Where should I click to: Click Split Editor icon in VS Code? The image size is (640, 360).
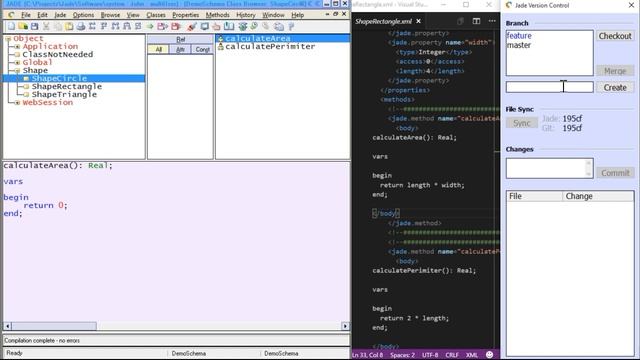pos(476,21)
